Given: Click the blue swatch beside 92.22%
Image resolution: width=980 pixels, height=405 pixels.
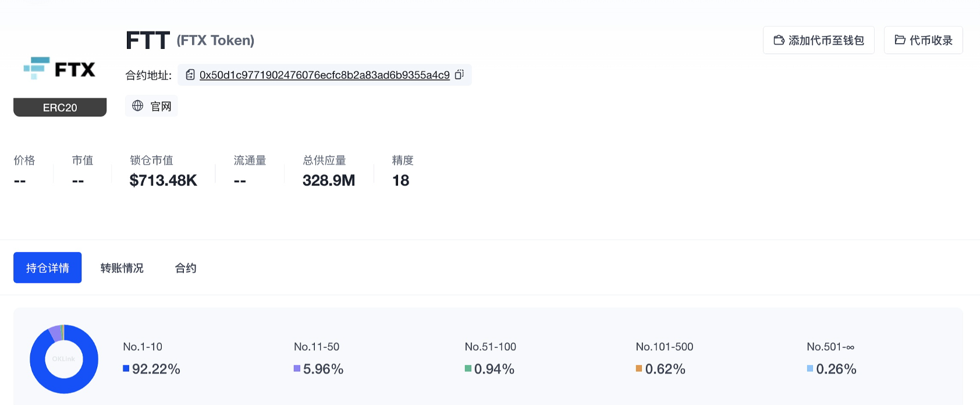Looking at the screenshot, I should (x=126, y=368).
